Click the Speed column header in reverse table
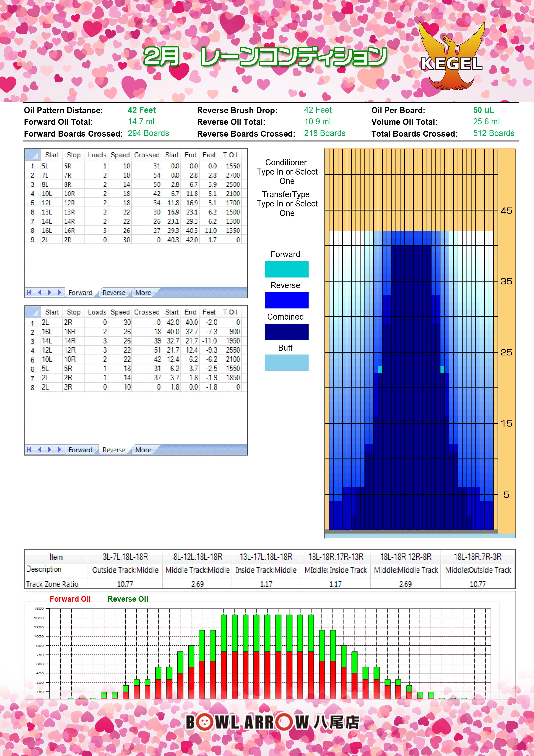534x756 pixels. tap(120, 312)
